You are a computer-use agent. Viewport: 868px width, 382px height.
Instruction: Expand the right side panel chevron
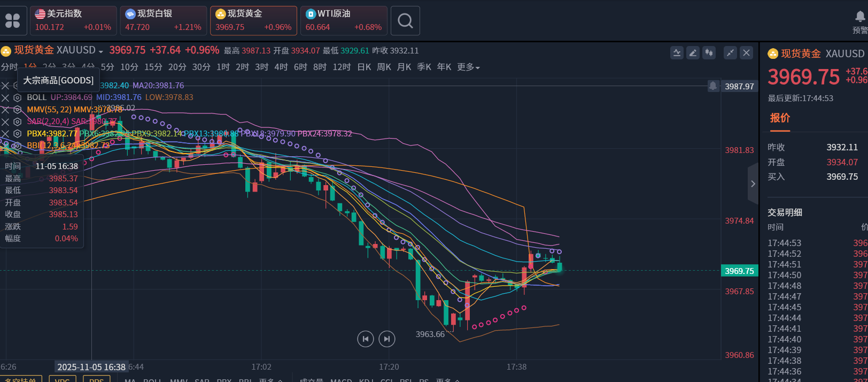click(x=753, y=184)
